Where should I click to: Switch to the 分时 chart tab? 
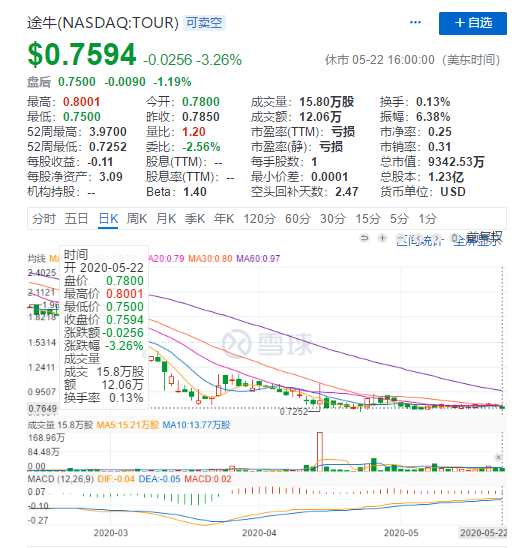[44, 219]
